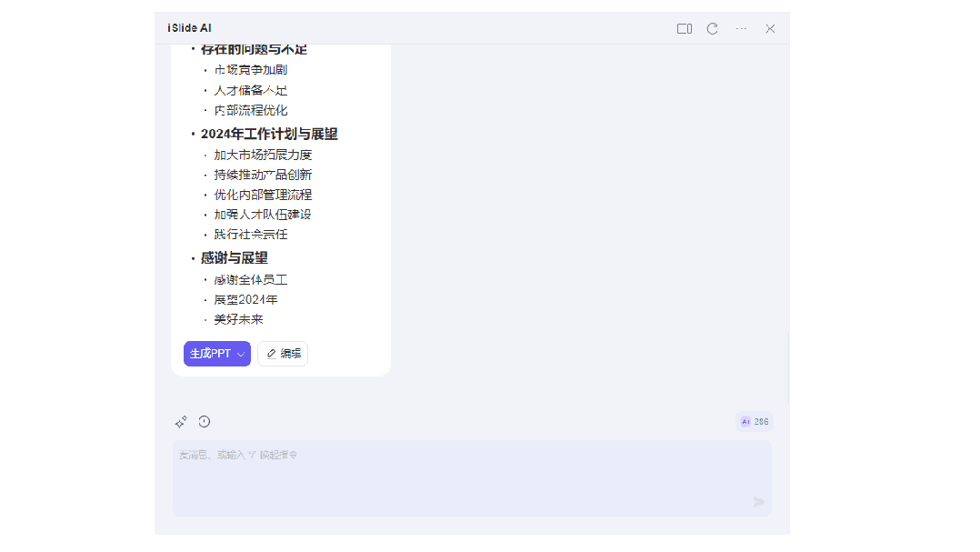
Task: Open the more options ellipsis menu
Action: tap(742, 29)
